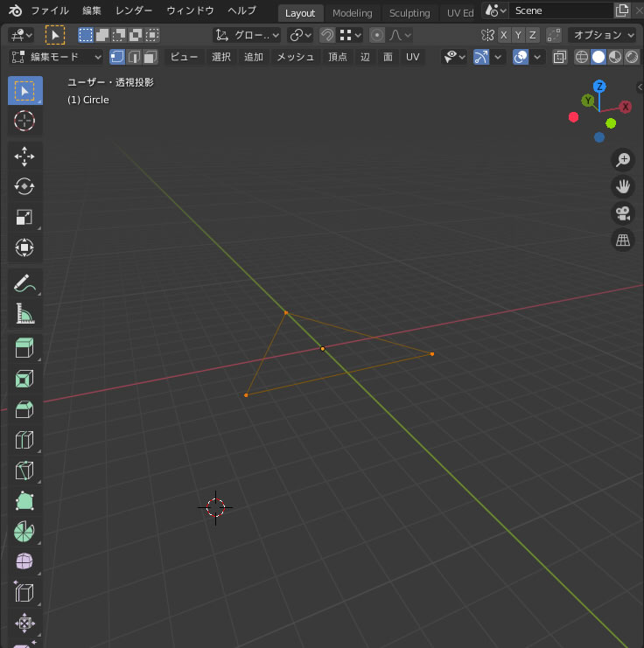This screenshot has width=644, height=648.
Task: Enable X axis mirror toggle
Action: tap(506, 35)
